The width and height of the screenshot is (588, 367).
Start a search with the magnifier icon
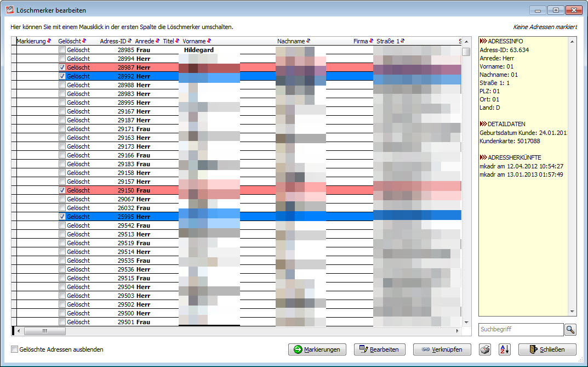click(x=570, y=329)
